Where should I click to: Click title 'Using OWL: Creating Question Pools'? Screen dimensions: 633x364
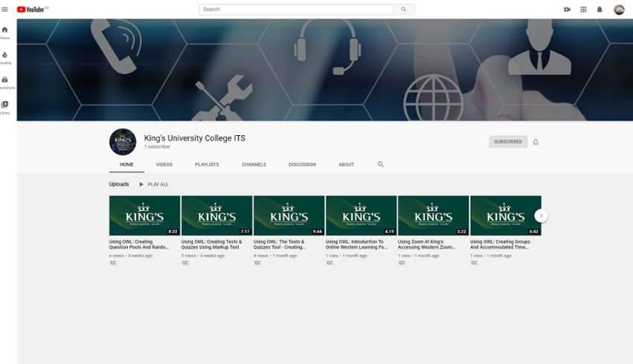(139, 244)
